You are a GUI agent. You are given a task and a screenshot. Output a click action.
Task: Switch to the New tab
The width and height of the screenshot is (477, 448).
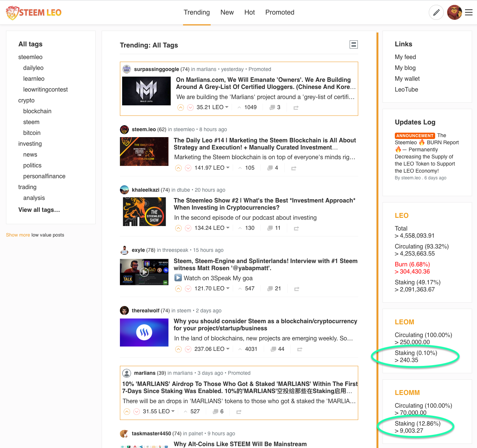(x=227, y=13)
